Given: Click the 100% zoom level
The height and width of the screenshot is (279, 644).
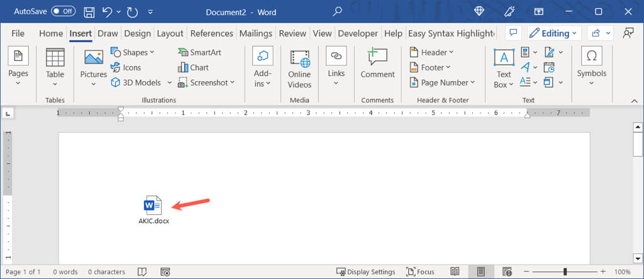Looking at the screenshot, I should (x=622, y=271).
